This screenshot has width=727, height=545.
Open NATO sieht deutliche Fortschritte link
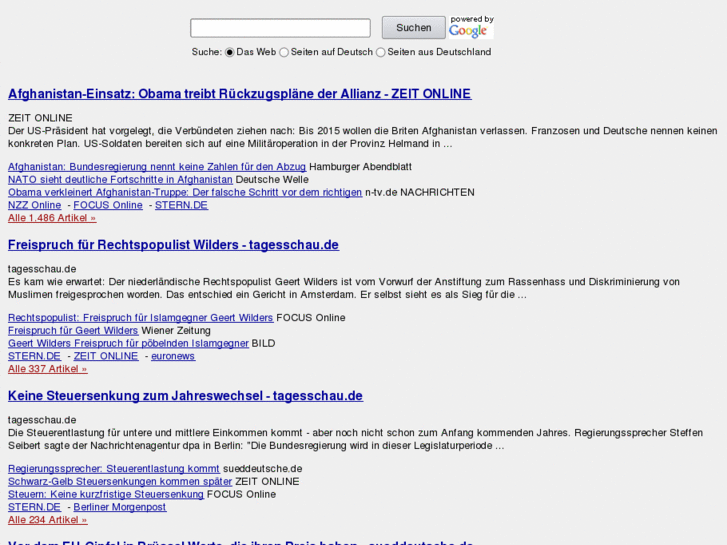[x=120, y=180]
